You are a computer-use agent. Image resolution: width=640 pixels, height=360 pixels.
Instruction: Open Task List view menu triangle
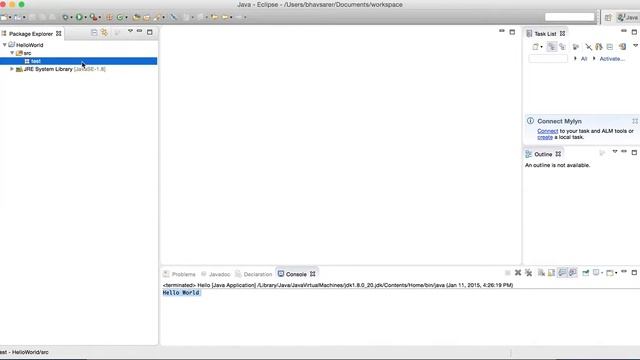[635, 46]
